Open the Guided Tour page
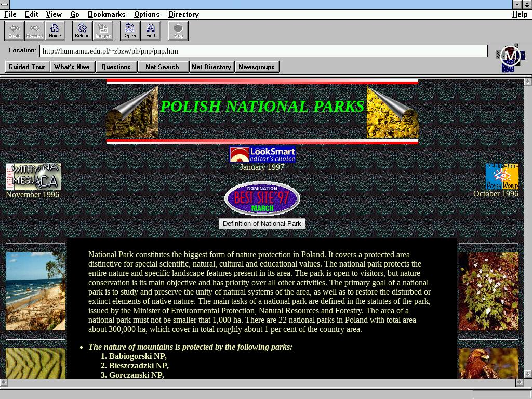The image size is (532, 399). coord(27,66)
